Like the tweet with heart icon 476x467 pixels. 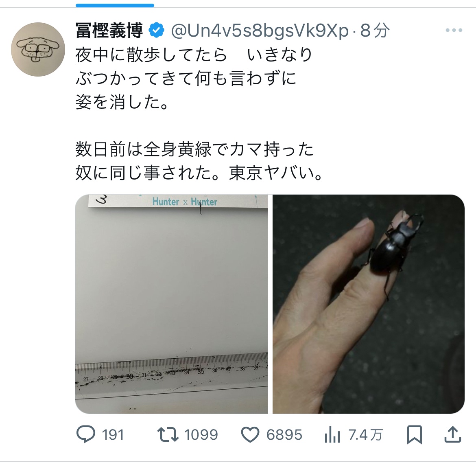tap(250, 435)
